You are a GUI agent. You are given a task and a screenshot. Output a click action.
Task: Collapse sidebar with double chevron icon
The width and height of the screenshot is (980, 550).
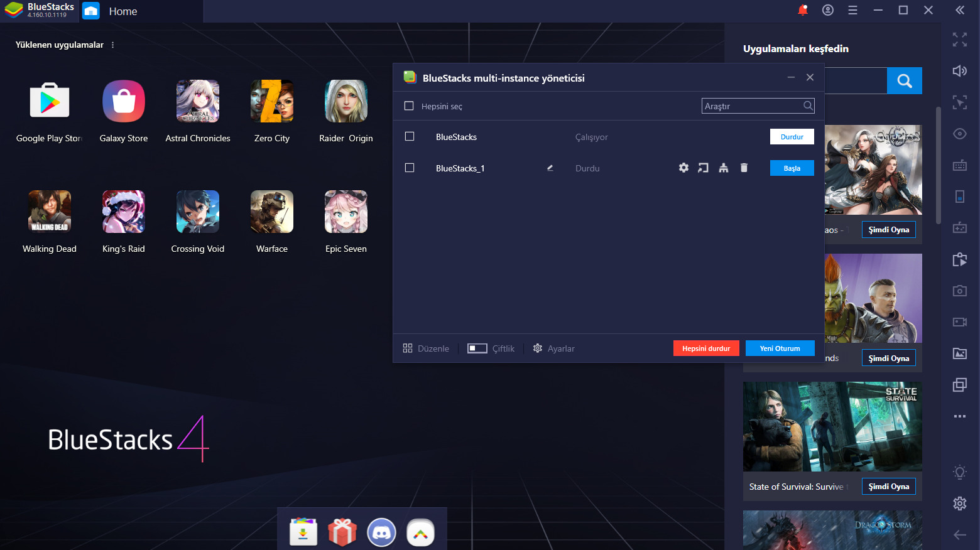click(960, 10)
